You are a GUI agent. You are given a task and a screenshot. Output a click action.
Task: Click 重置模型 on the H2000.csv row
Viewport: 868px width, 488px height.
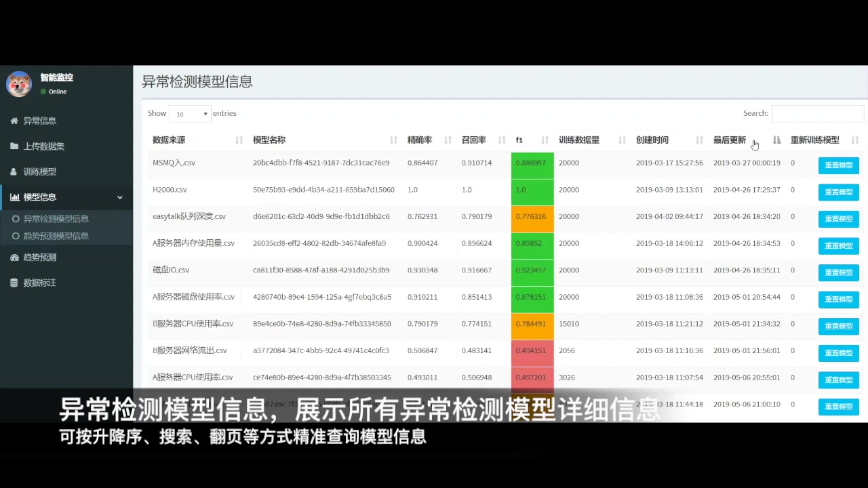(838, 192)
